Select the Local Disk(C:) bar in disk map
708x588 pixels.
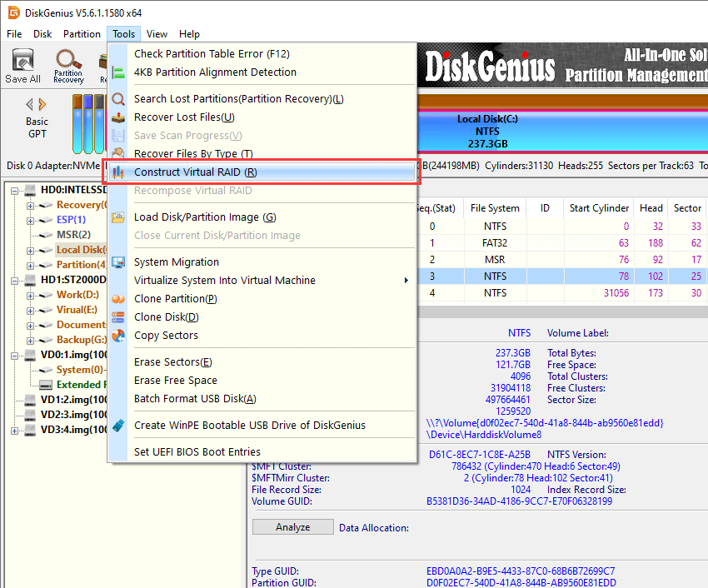[x=487, y=131]
